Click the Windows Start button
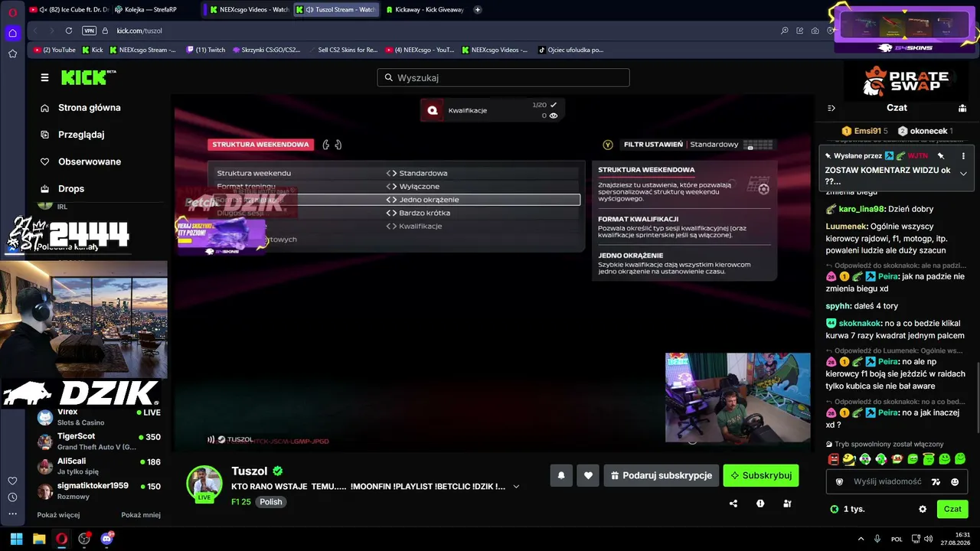980x551 pixels. (x=16, y=539)
